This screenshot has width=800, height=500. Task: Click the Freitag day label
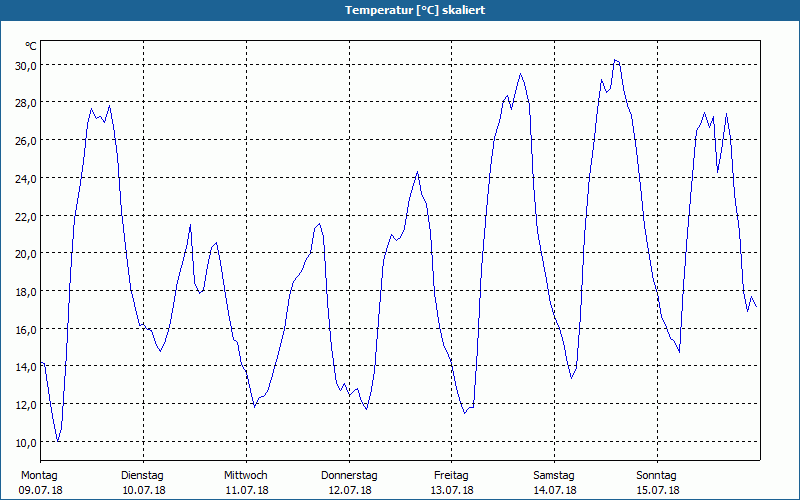(x=451, y=476)
